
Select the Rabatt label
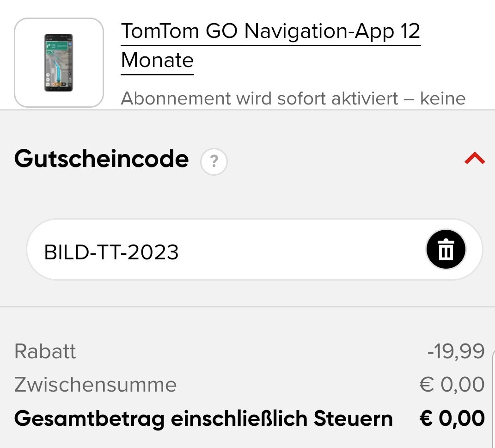[45, 351]
